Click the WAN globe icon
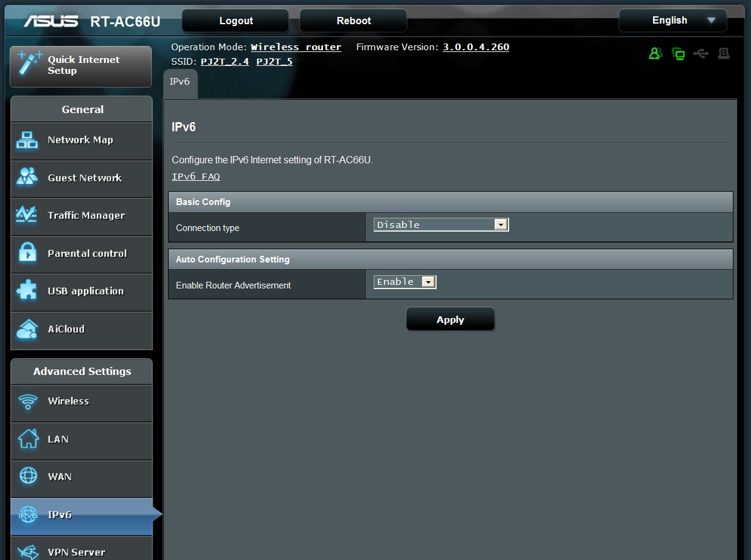 (28, 477)
